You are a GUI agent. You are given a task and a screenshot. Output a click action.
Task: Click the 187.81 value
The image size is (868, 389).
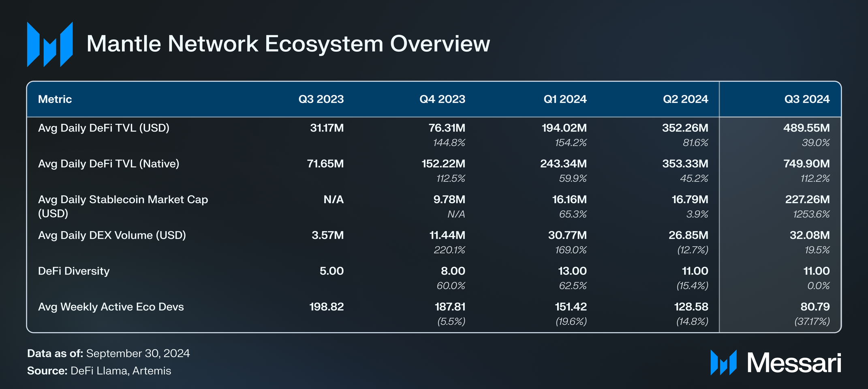click(x=450, y=306)
